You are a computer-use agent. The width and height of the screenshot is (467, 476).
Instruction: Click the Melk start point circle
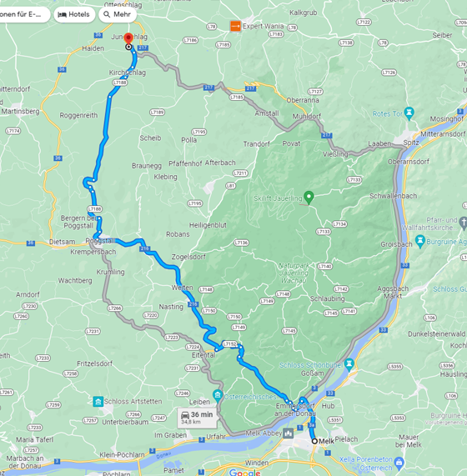click(x=314, y=441)
